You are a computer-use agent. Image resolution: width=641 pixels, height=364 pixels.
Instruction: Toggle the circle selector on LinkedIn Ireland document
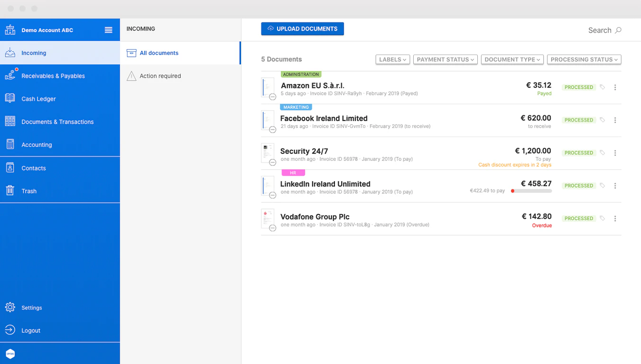(273, 195)
